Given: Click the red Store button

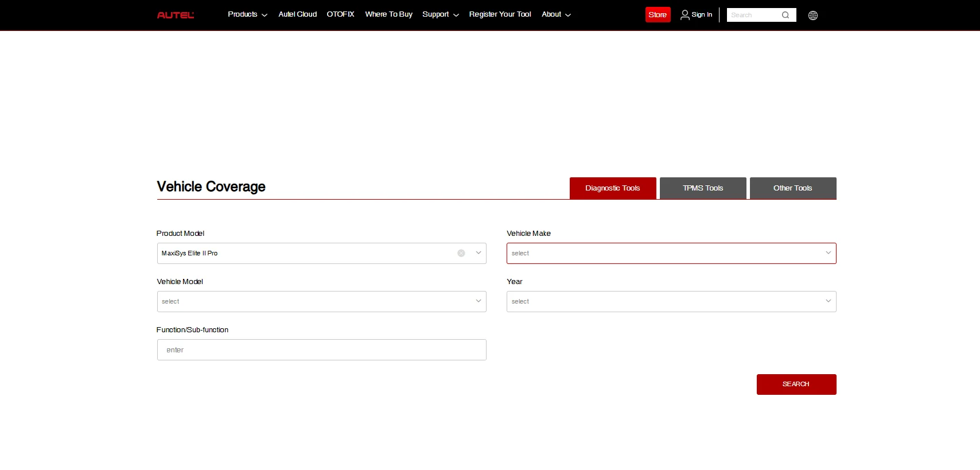Looking at the screenshot, I should coord(658,15).
